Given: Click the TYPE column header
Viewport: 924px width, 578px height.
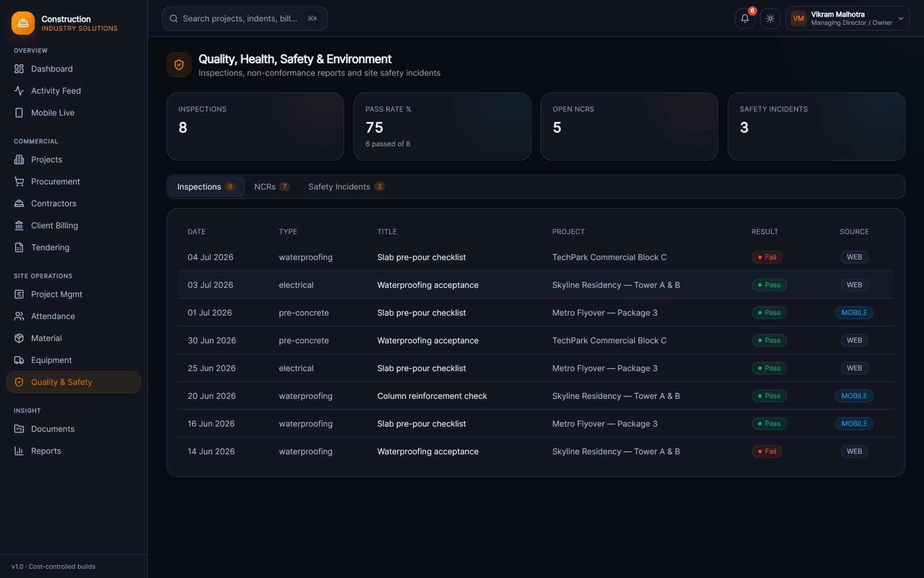Looking at the screenshot, I should tap(288, 232).
